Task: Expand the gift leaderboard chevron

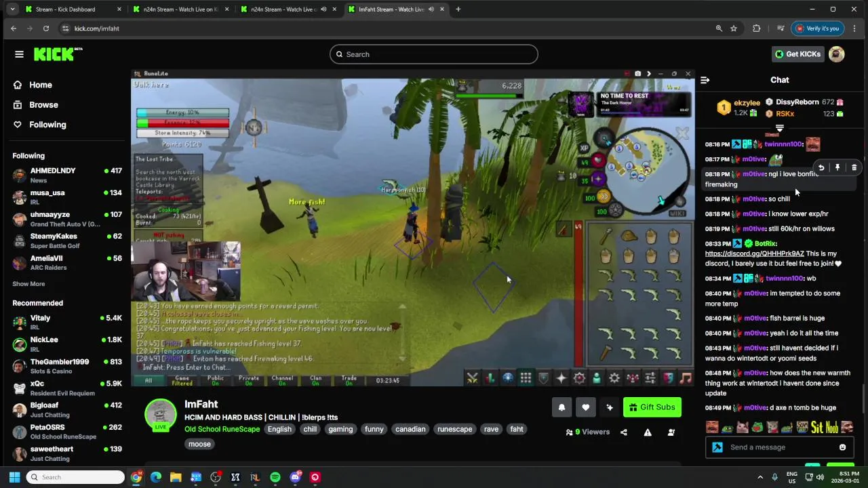Action: pyautogui.click(x=779, y=128)
